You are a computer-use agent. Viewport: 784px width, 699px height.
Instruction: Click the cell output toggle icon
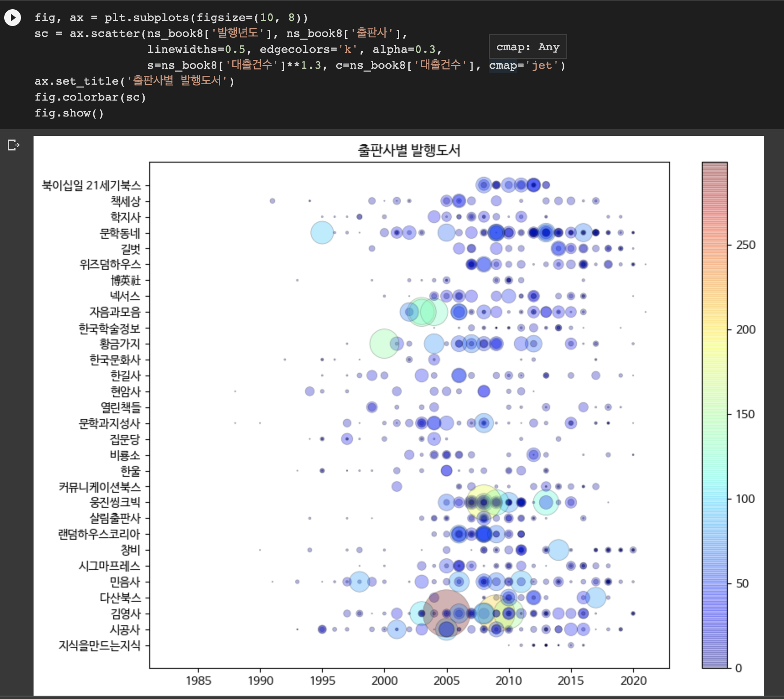point(14,145)
